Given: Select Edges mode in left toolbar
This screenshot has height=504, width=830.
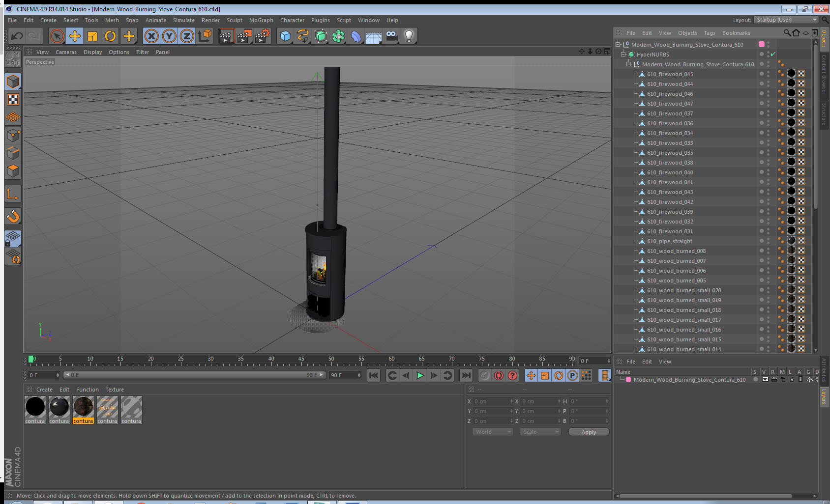Looking at the screenshot, I should click(x=13, y=153).
